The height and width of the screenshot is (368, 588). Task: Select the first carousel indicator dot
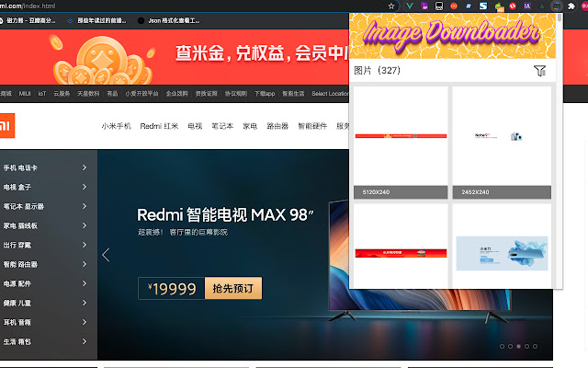[503, 346]
